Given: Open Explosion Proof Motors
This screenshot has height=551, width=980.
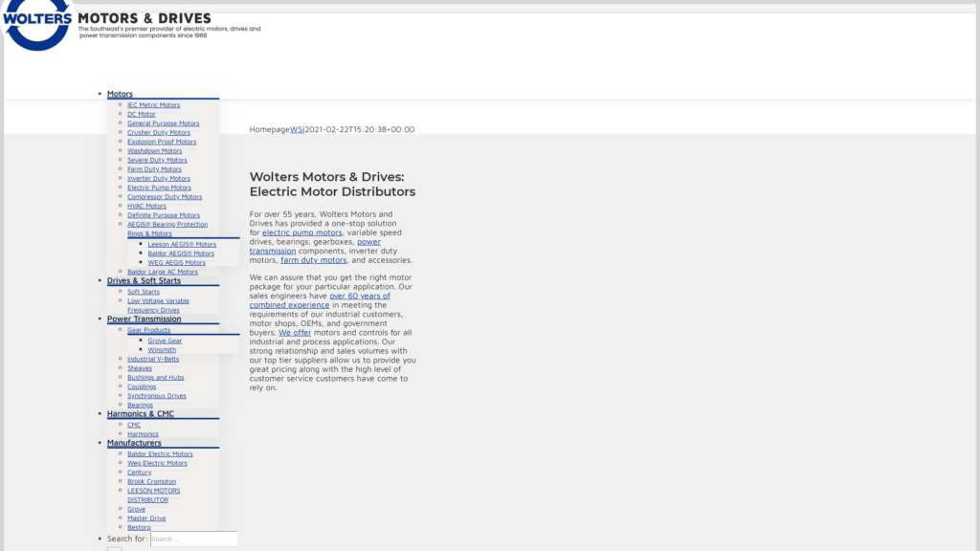Looking at the screenshot, I should click(x=162, y=142).
